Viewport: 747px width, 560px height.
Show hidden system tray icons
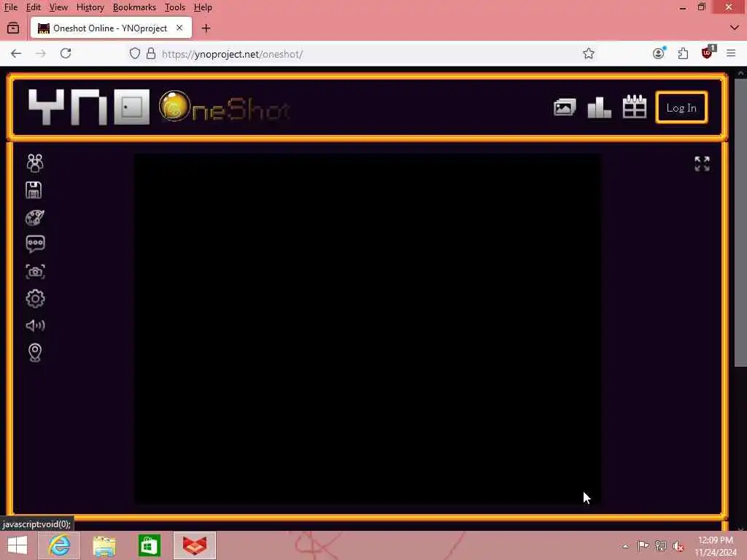(625, 545)
